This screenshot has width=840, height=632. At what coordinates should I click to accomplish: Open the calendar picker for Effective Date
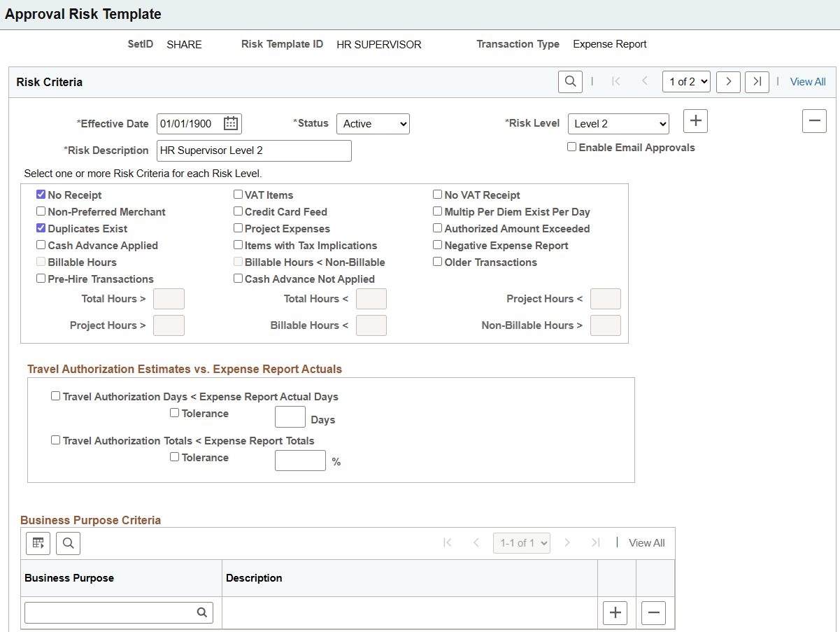[231, 123]
